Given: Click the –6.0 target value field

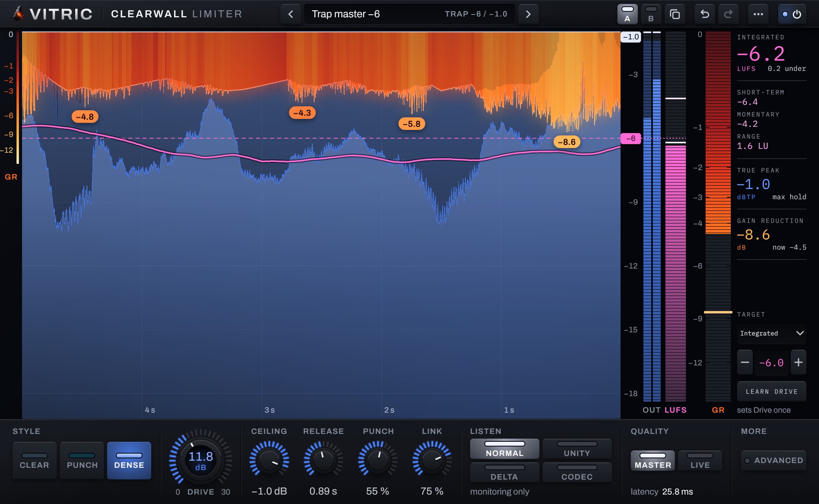Looking at the screenshot, I should (x=771, y=362).
